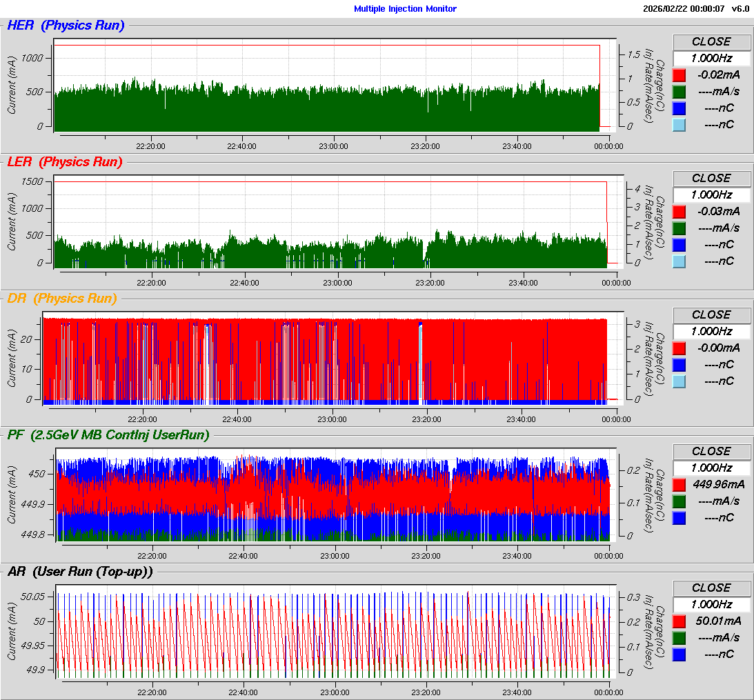Click PF 449.96mA current readout
This screenshot has width=754, height=700.
pyautogui.click(x=717, y=485)
